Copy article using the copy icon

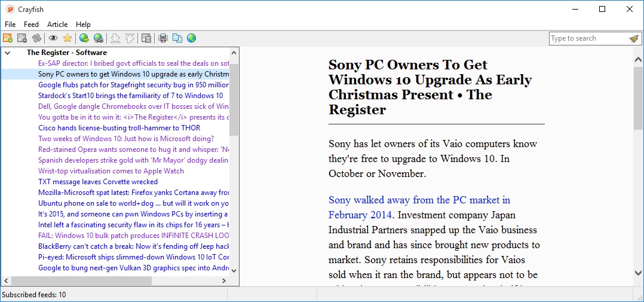point(177,38)
